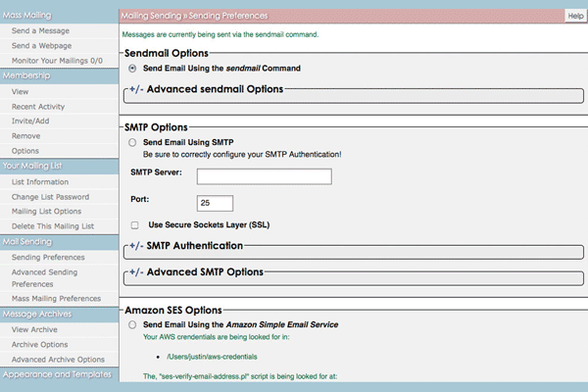Open Recent Activity under Membership
The height and width of the screenshot is (392, 588).
click(39, 106)
